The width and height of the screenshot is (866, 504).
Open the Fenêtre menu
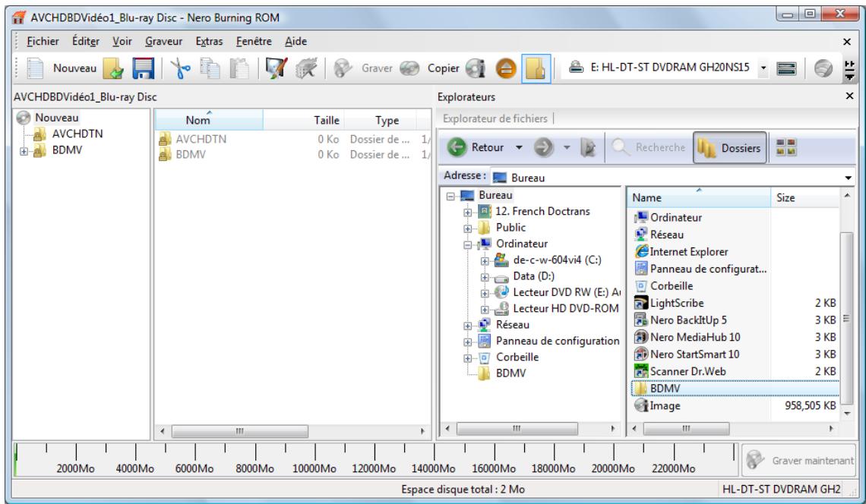[254, 42]
